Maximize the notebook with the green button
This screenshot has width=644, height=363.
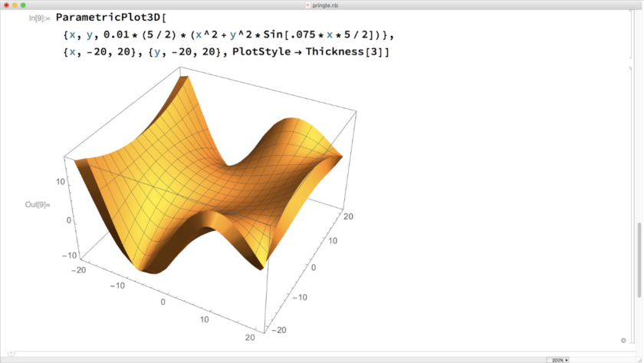[23, 5]
